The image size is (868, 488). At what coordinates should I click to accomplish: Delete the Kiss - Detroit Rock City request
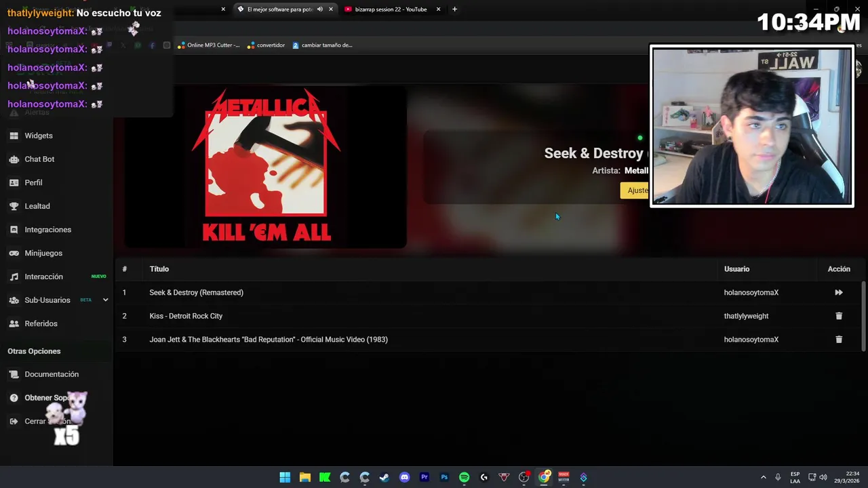(x=839, y=316)
